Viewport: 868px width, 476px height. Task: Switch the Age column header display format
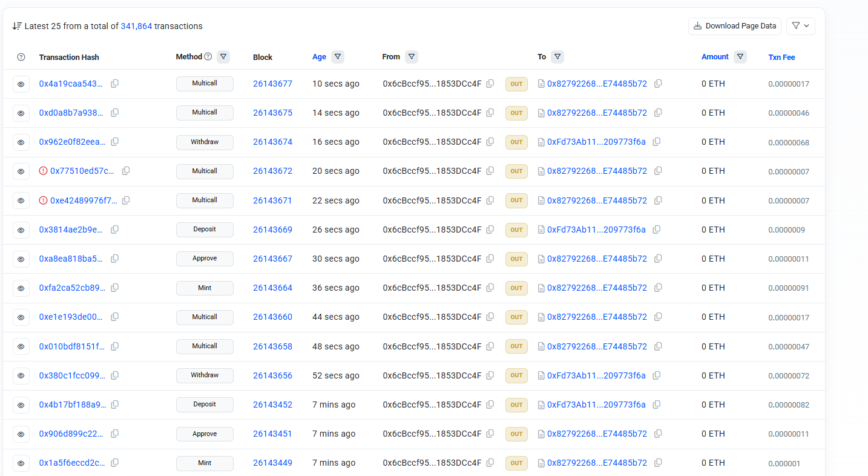pos(319,57)
